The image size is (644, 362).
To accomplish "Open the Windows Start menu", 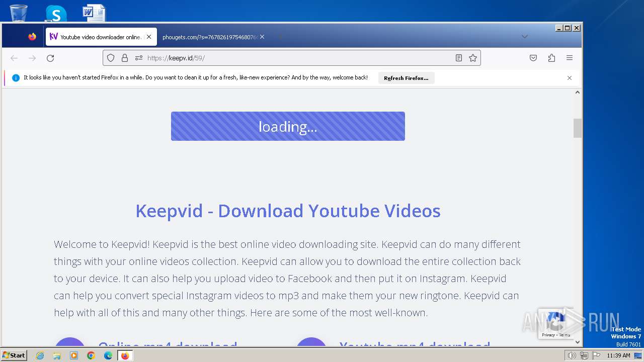I will tap(14, 355).
